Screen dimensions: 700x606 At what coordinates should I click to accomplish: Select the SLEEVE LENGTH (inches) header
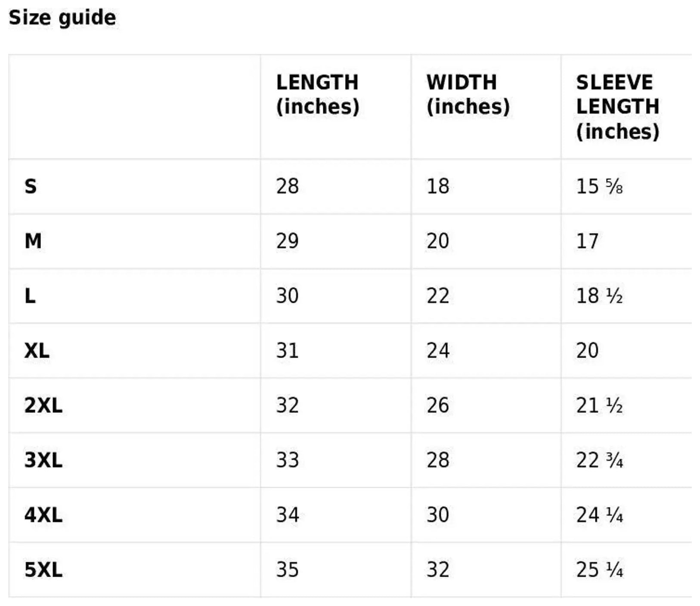(x=617, y=107)
